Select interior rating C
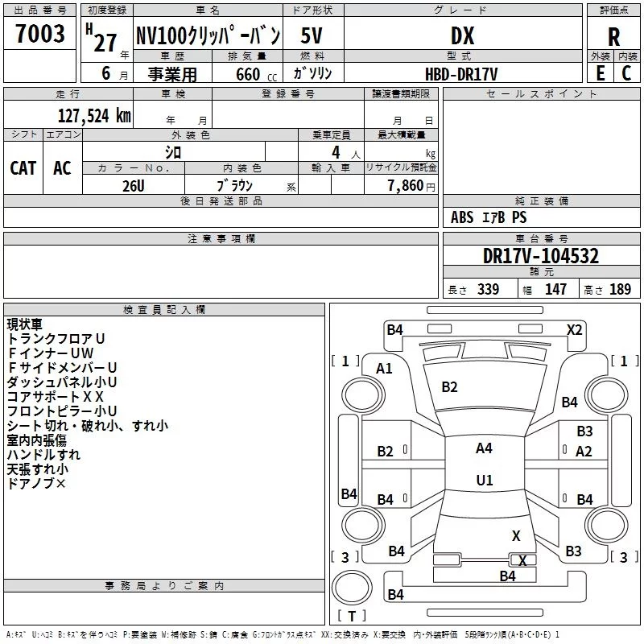 point(626,73)
